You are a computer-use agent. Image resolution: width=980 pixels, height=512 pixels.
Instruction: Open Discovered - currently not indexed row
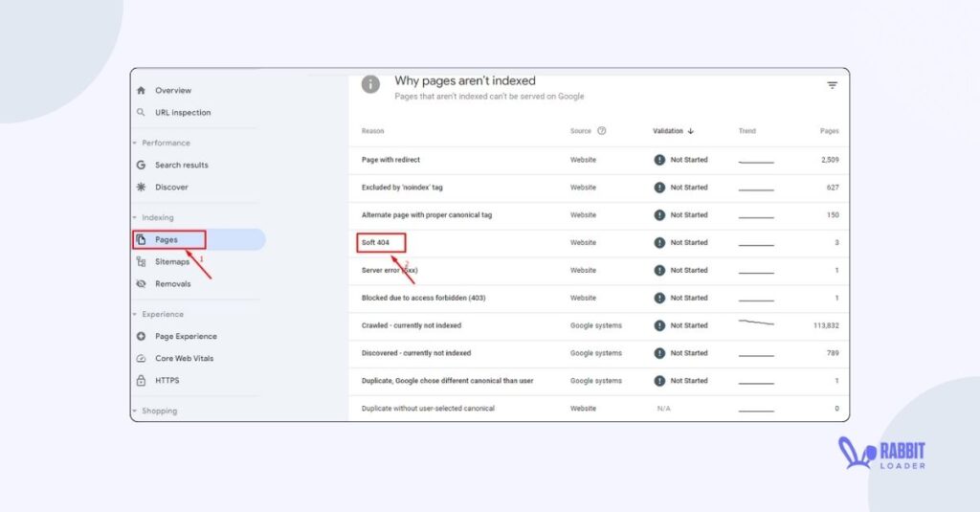(x=599, y=353)
